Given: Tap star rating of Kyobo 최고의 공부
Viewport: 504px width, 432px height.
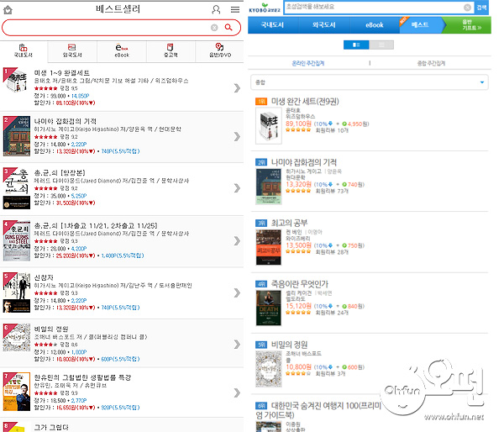Looking at the screenshot, I should click(x=298, y=252).
